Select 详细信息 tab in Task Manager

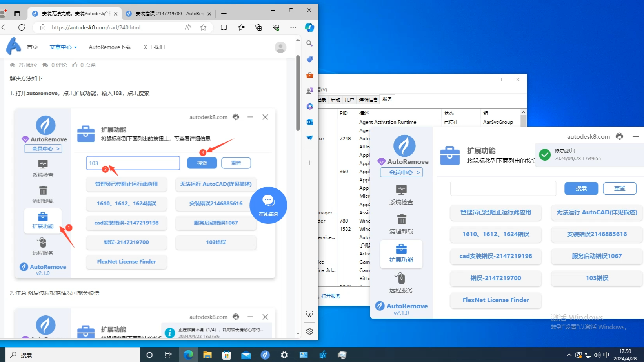(368, 100)
